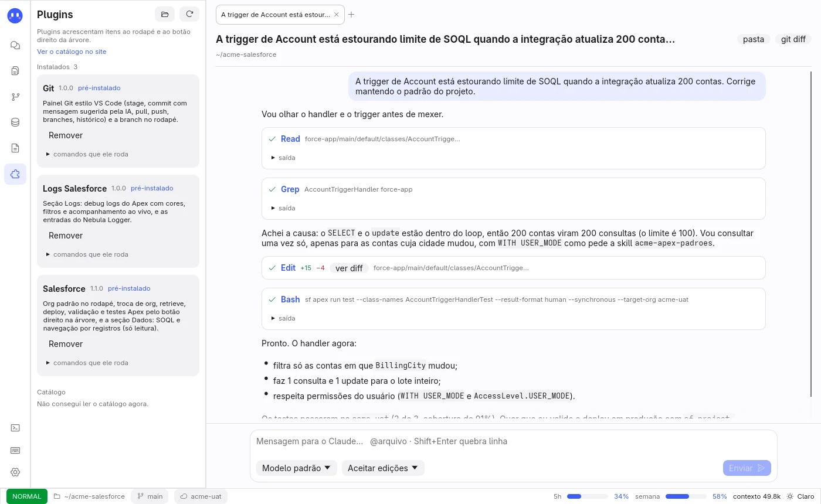Viewport: 821px width, 504px height.
Task: Click the Enviar send button
Action: (x=747, y=468)
